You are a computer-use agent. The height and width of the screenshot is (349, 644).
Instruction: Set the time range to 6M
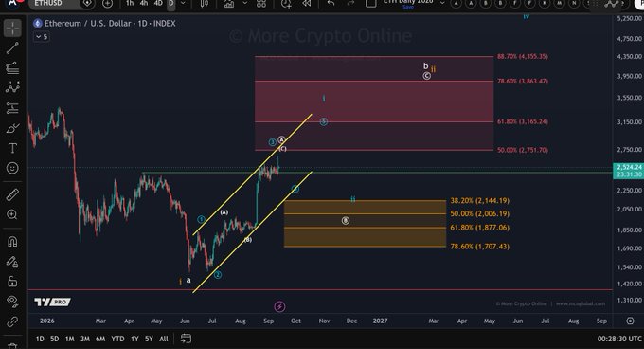point(100,339)
